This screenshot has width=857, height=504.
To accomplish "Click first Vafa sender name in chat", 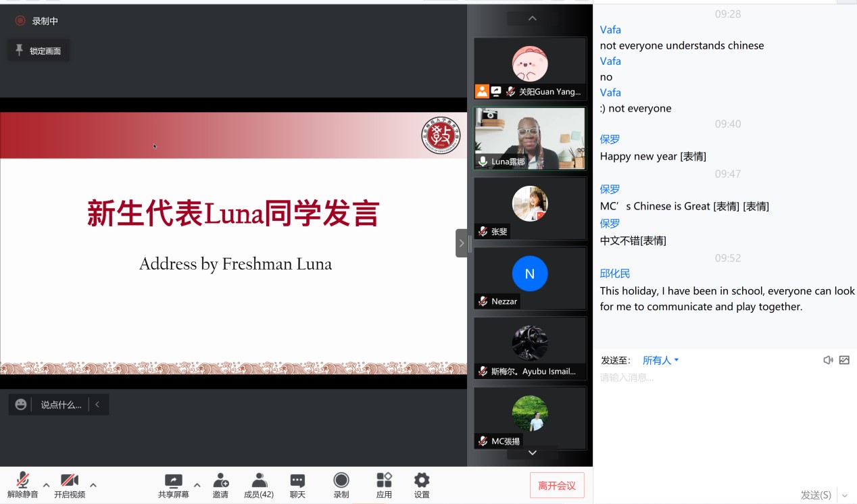I will pyautogui.click(x=610, y=30).
